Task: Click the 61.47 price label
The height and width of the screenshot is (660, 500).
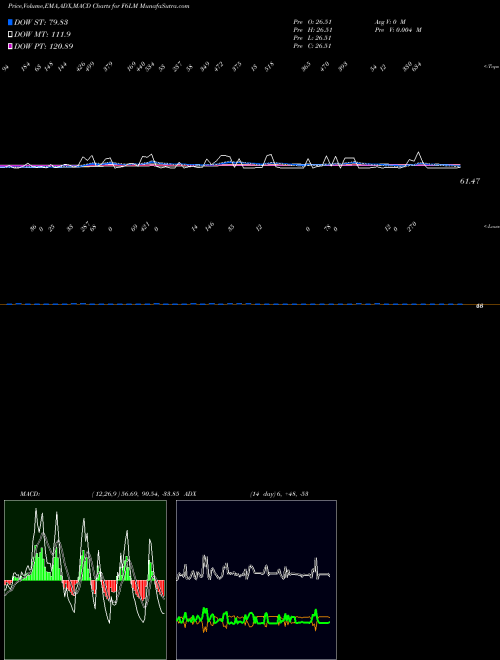Action: pos(470,181)
